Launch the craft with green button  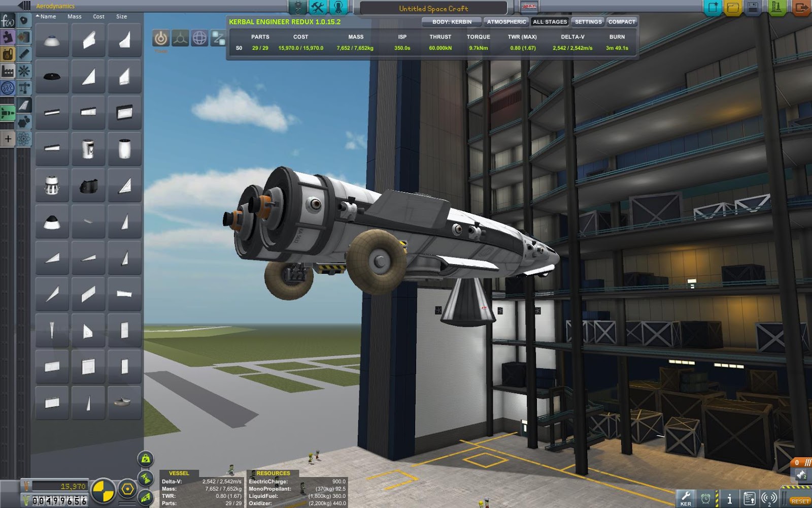(777, 8)
